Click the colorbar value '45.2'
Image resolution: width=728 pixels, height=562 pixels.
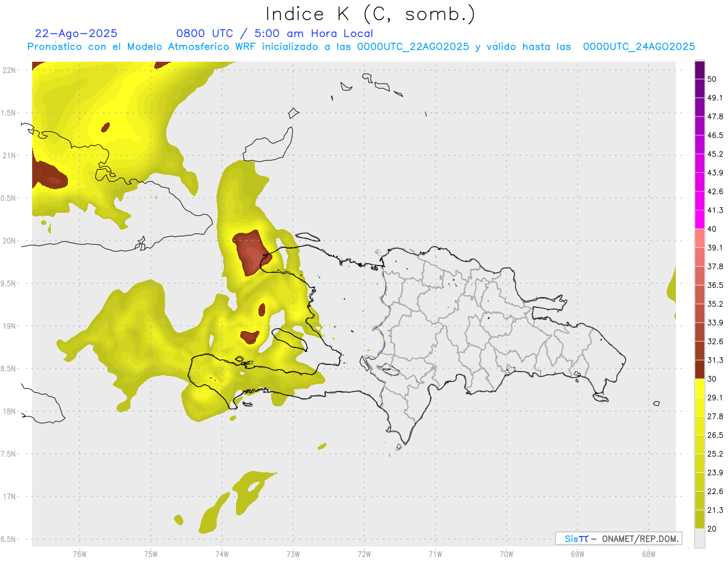click(x=715, y=154)
